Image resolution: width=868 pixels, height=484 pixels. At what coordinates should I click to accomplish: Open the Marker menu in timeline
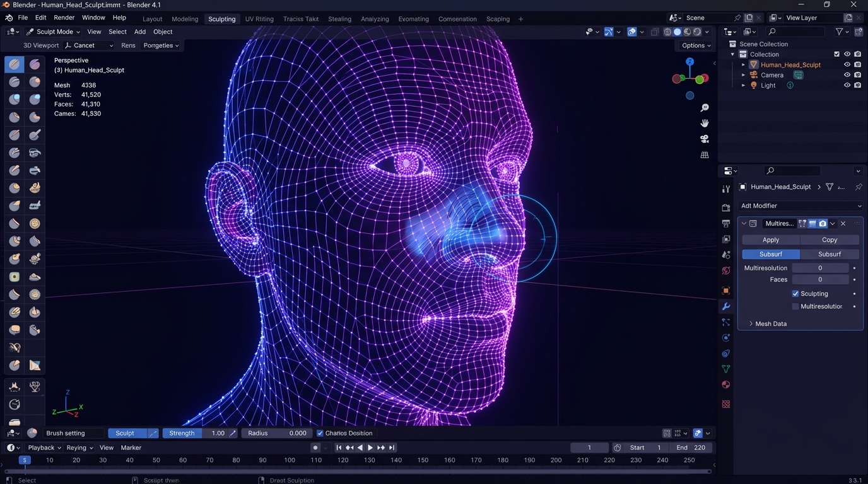(131, 447)
